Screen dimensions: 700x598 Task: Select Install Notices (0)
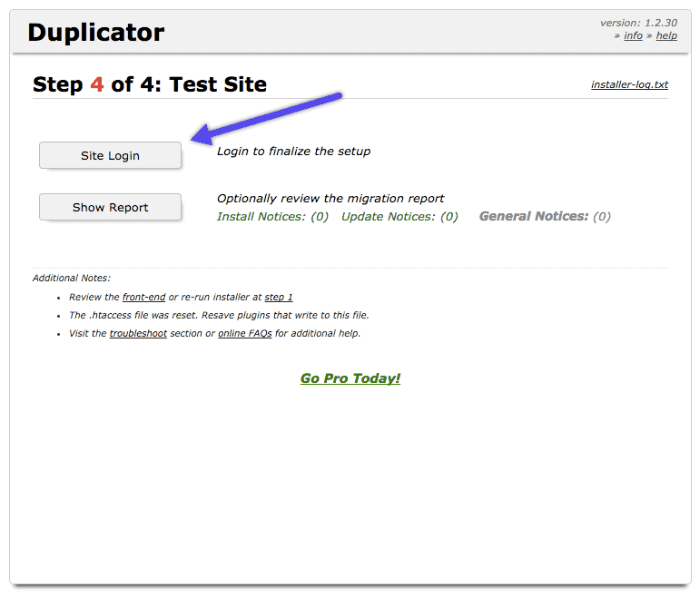coord(272,217)
